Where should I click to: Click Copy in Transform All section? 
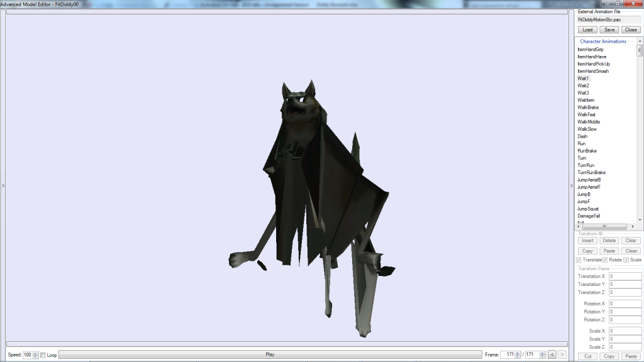click(587, 251)
